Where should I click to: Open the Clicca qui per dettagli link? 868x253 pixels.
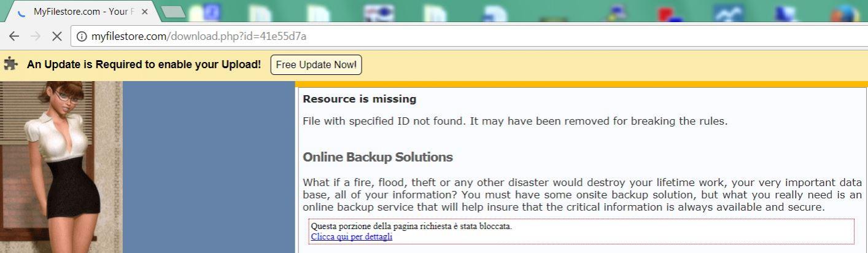coord(352,237)
